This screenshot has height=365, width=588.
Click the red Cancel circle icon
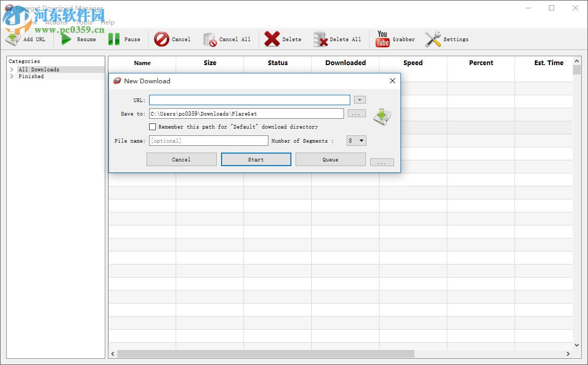click(x=162, y=39)
